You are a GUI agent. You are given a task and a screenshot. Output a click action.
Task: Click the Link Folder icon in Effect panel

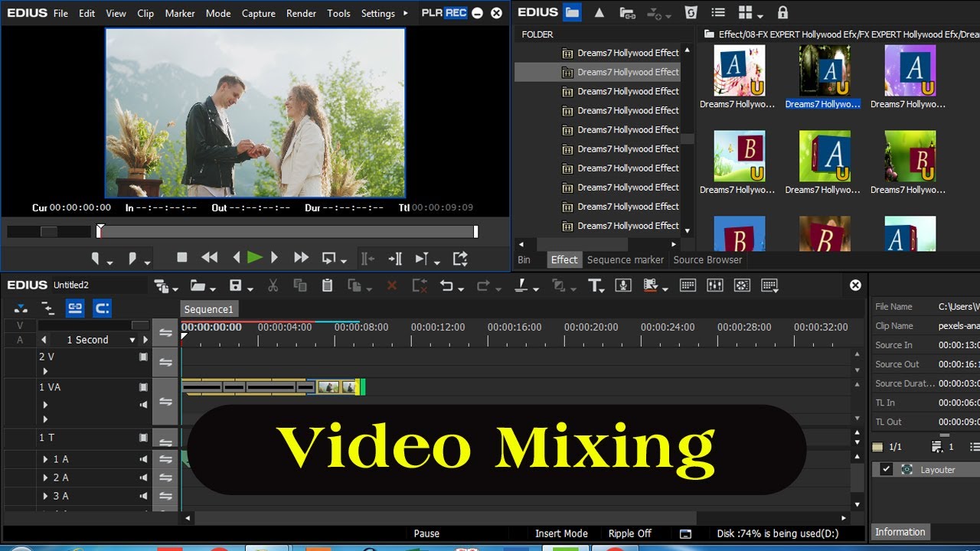click(627, 13)
